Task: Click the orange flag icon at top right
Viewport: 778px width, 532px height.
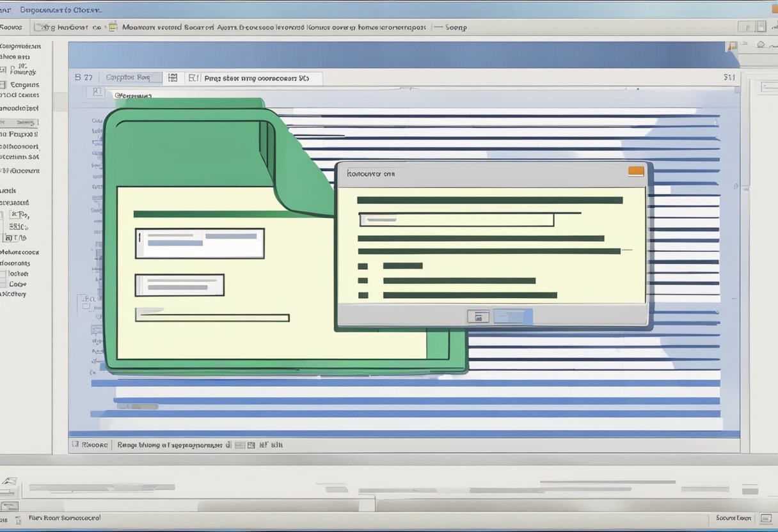Action: pos(731,45)
